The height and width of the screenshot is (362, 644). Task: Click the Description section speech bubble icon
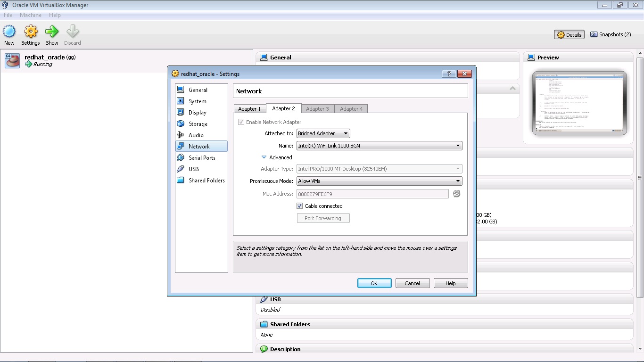tap(264, 349)
